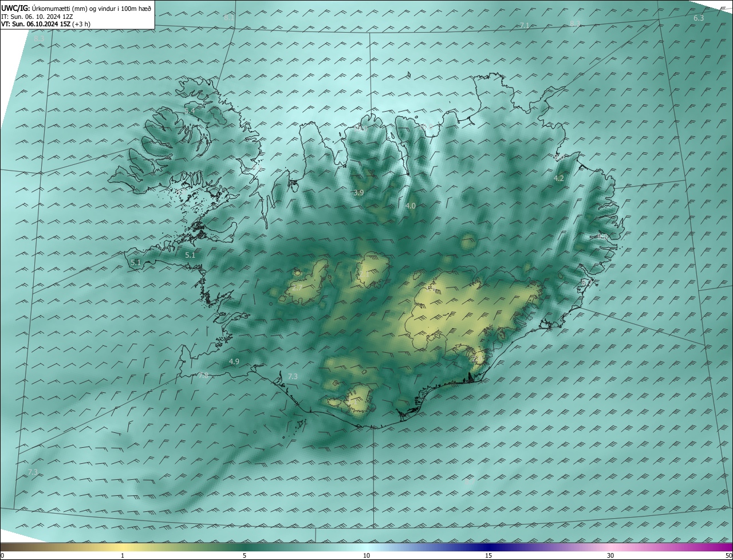
Task: Click the 0 tick on the color scale
Action: click(x=2, y=556)
